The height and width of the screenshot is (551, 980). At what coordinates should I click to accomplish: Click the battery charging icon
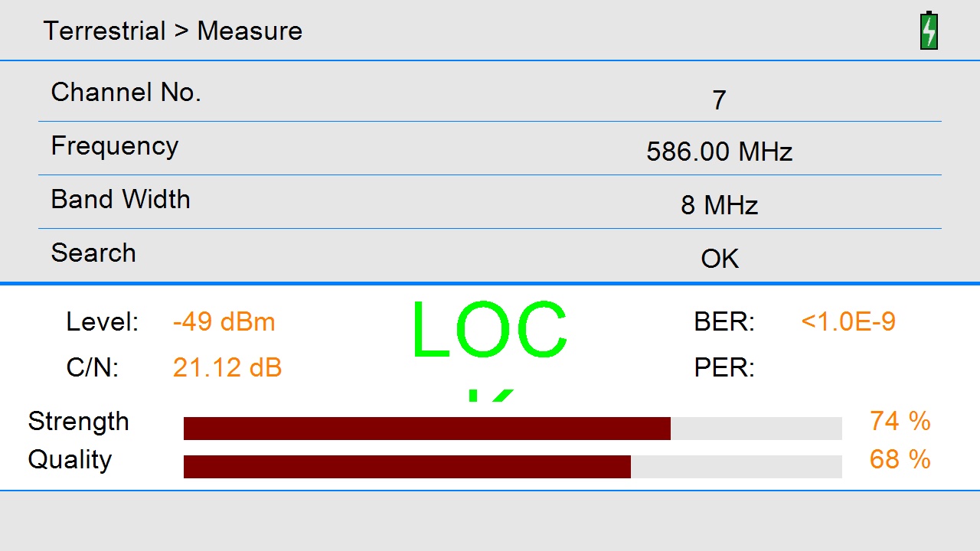point(929,31)
